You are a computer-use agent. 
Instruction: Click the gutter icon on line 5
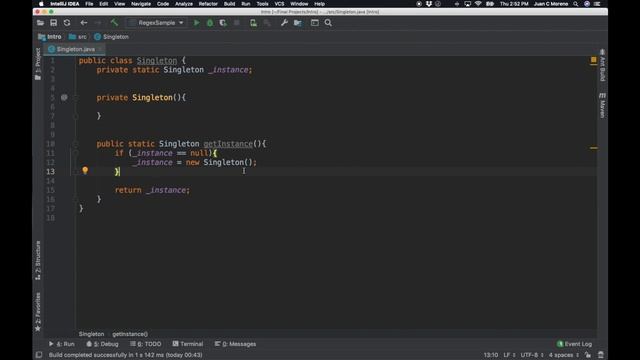[64, 98]
